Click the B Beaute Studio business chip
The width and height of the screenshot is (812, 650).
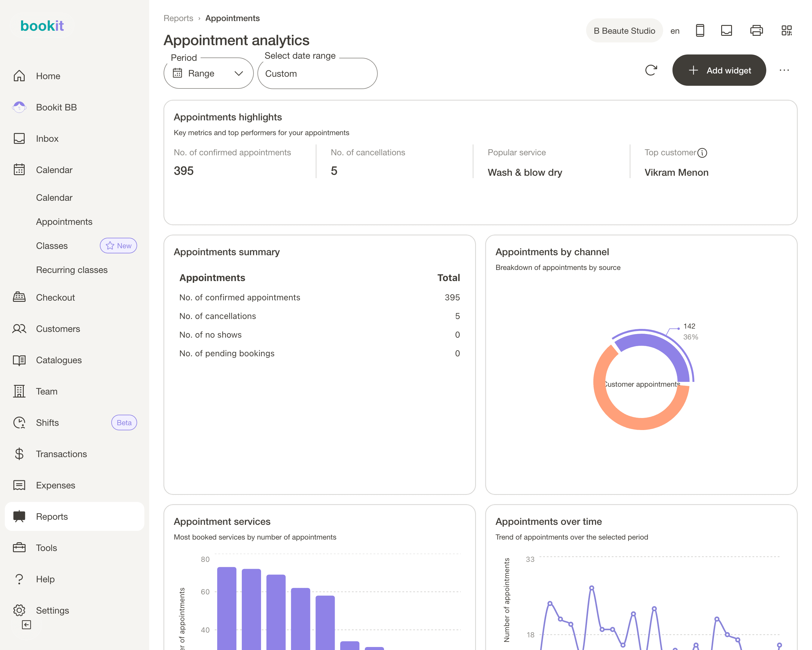coord(624,30)
